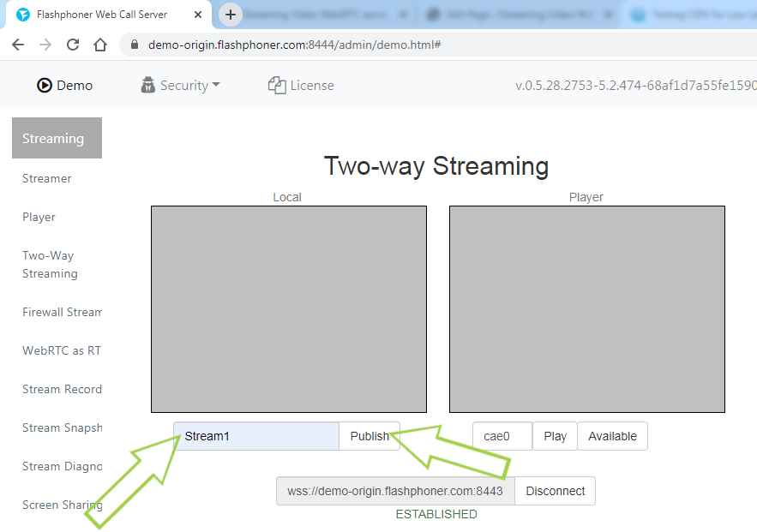Open the Demo menu item
The image size is (757, 532).
64,86
